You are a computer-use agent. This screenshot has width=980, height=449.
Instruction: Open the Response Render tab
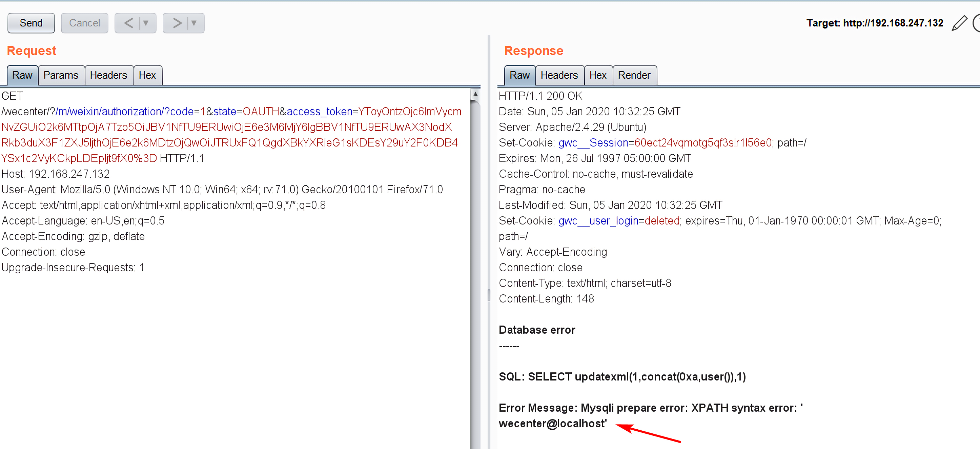tap(635, 75)
